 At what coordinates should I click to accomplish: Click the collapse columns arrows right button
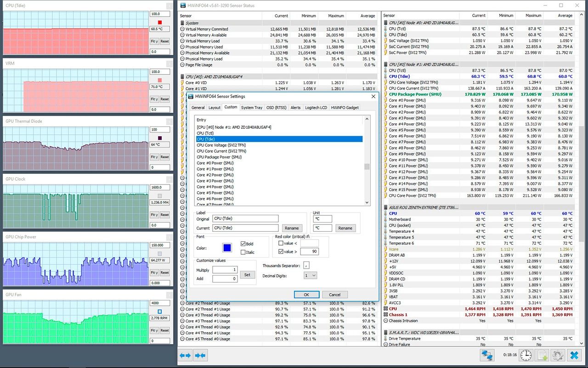200,355
